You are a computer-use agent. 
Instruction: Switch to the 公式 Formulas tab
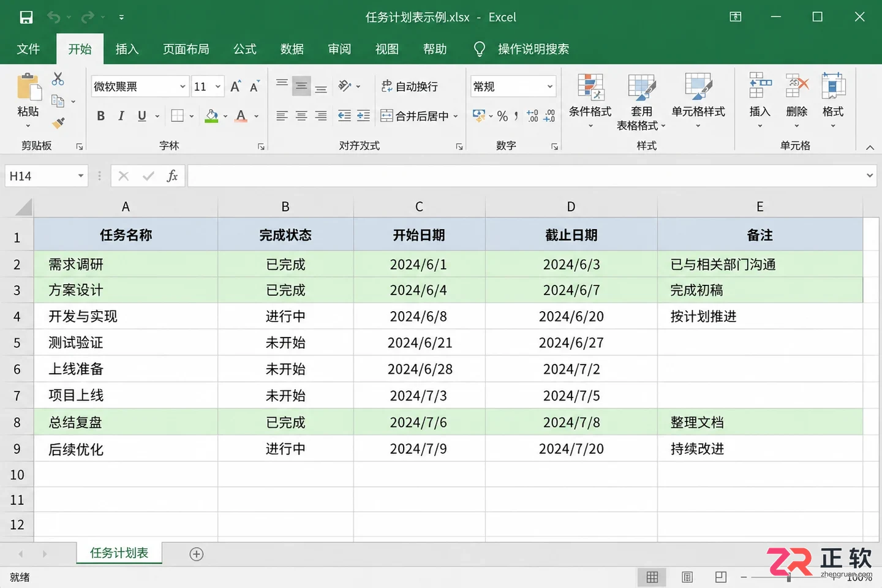245,49
